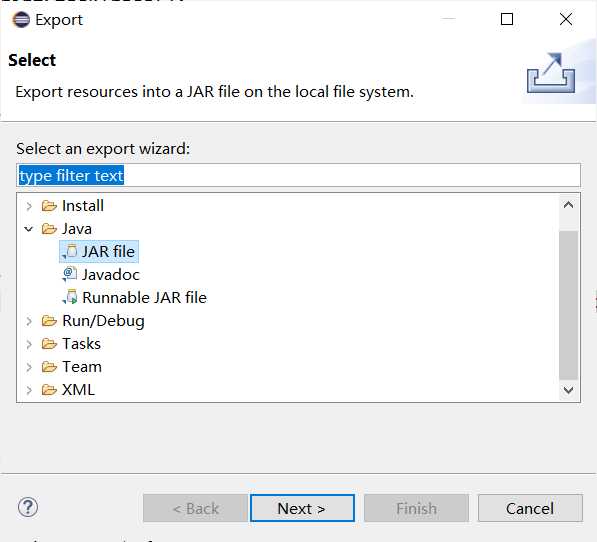
Task: Click the JAR file jar icon
Action: pyautogui.click(x=70, y=252)
